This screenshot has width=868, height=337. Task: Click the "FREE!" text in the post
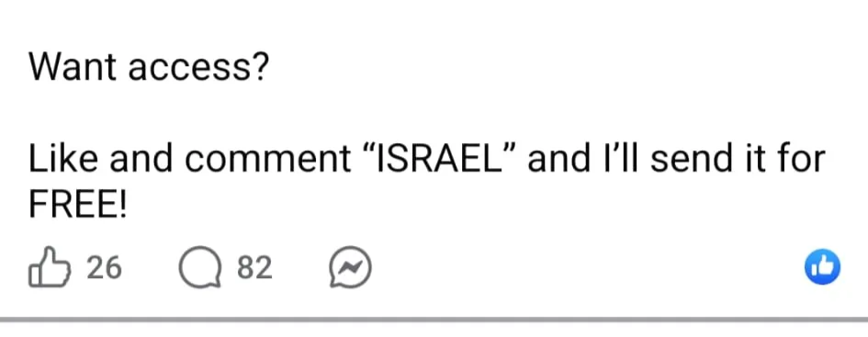(77, 205)
